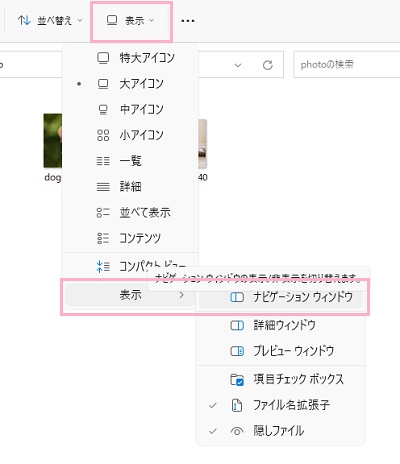Switch to 一覧 list view
The width and height of the screenshot is (400, 464).
130,161
